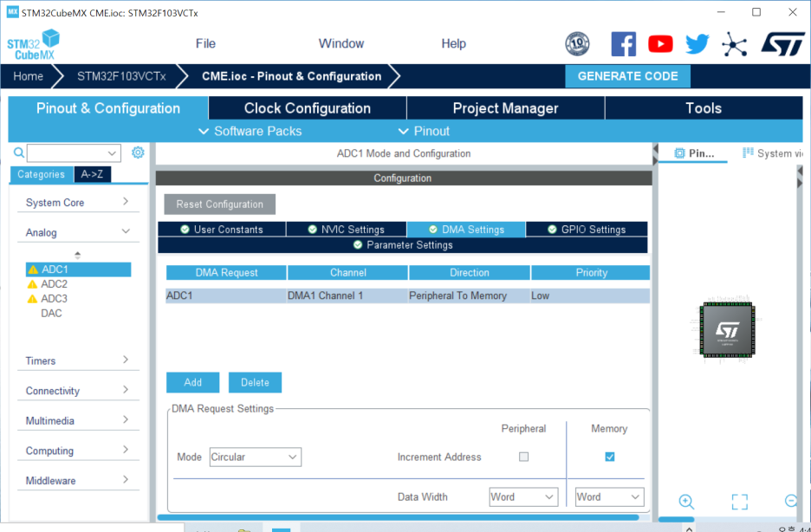The image size is (811, 532).
Task: Switch to System view tab
Action: 773,153
